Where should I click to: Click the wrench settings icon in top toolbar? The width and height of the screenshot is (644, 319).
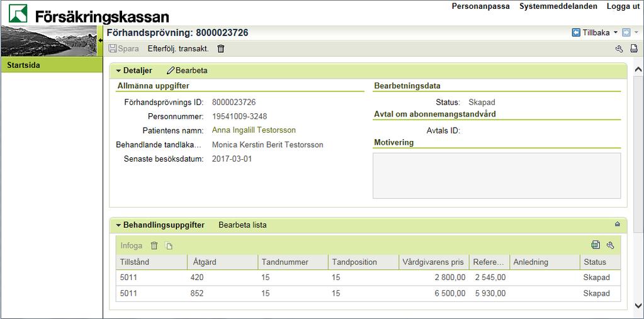click(x=619, y=49)
